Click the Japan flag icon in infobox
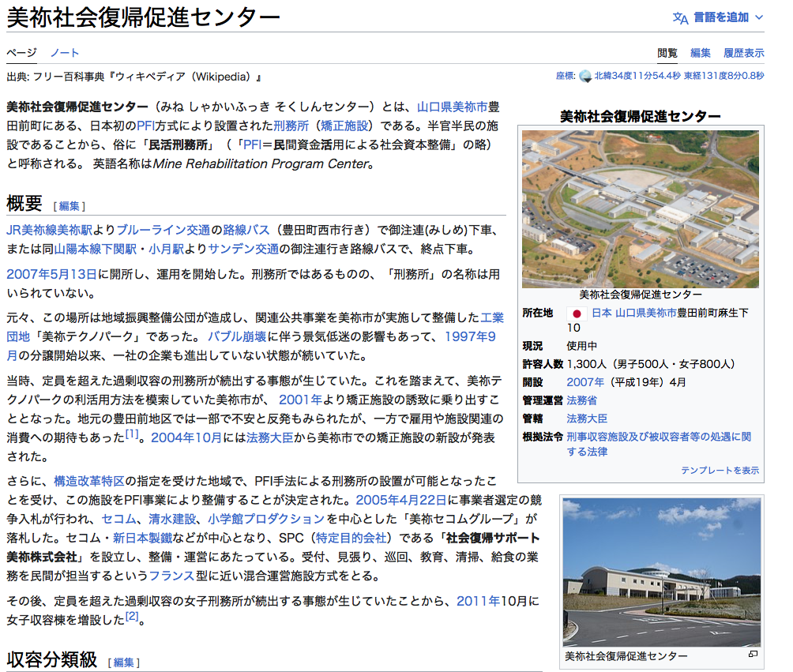The width and height of the screenshot is (793, 672). pyautogui.click(x=577, y=313)
